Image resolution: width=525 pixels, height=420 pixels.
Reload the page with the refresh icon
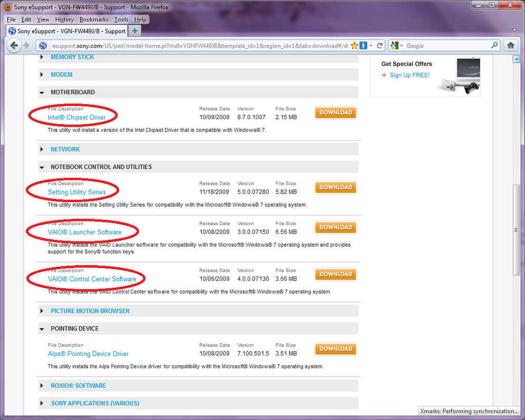point(380,46)
